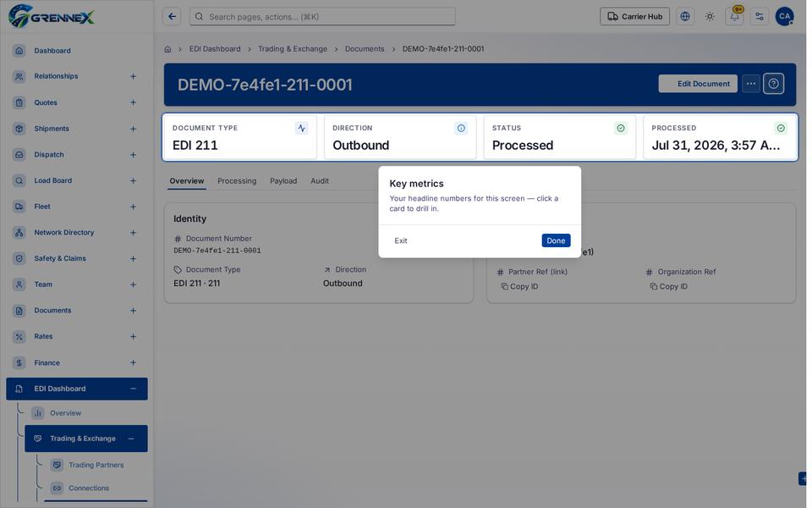
Task: Open the Carrier Hub button
Action: 634,17
